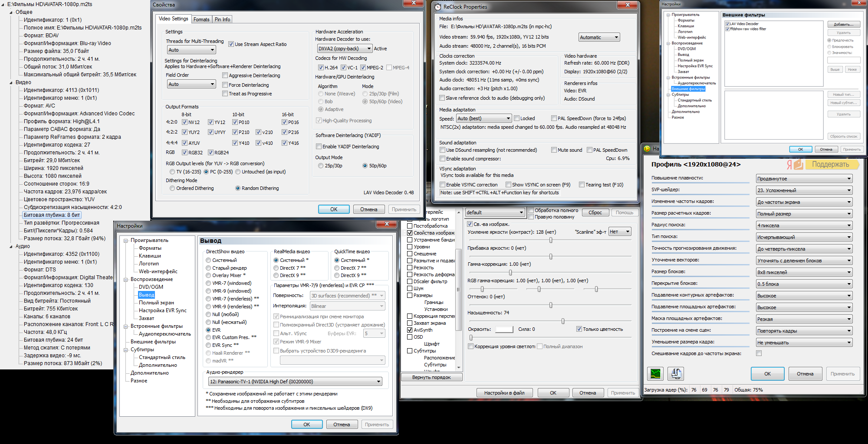This screenshot has width=868, height=444.
Task: Click the Добавить... button in external filters
Action: pyautogui.click(x=843, y=24)
